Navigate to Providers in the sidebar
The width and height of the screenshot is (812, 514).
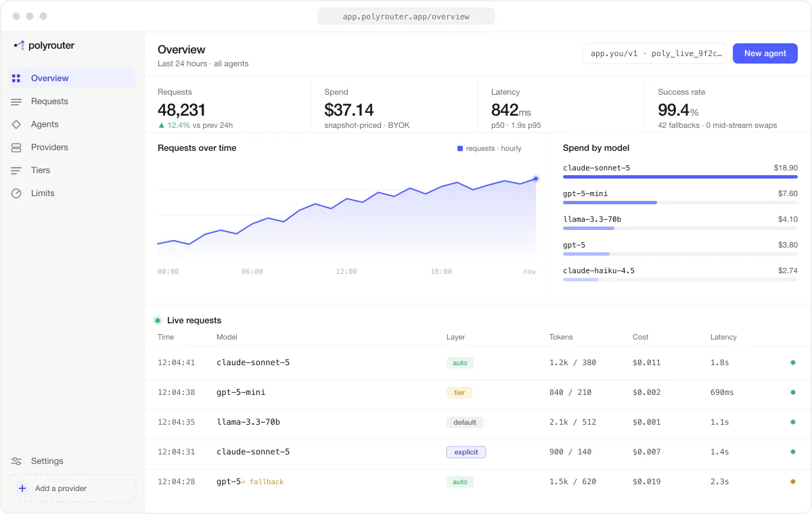(x=72, y=147)
